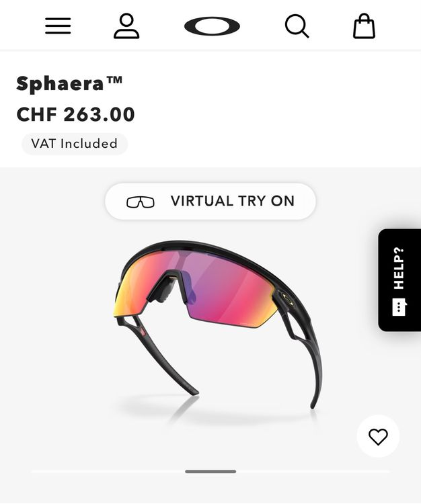The image size is (421, 504).
Task: Open the HELP? side panel
Action: pyautogui.click(x=399, y=280)
